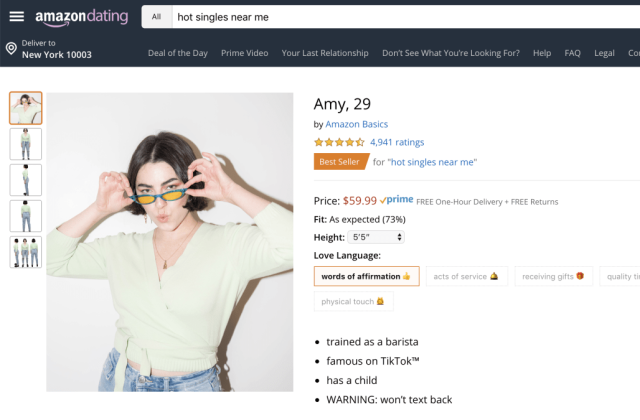Open Deal of the Day
This screenshot has height=420, width=640.
pos(178,53)
